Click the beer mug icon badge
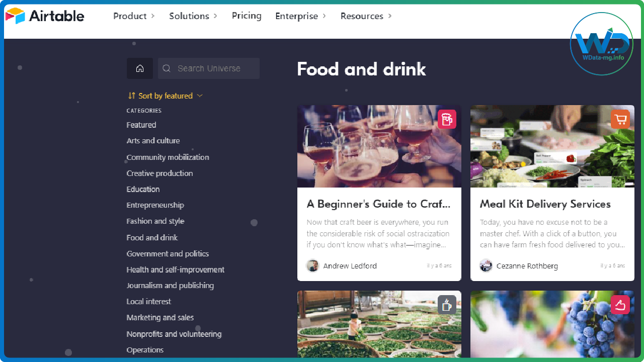This screenshot has height=362, width=644. tap(447, 119)
